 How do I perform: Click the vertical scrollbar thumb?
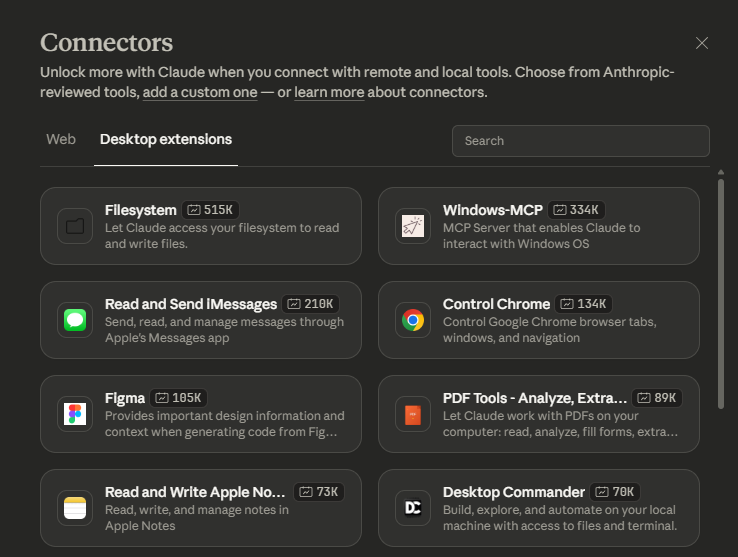coord(721,294)
